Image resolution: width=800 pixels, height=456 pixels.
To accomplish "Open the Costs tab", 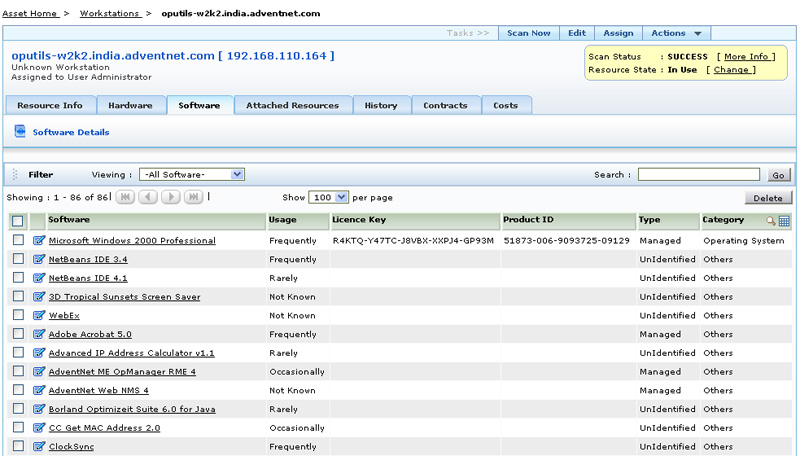I will 506,105.
